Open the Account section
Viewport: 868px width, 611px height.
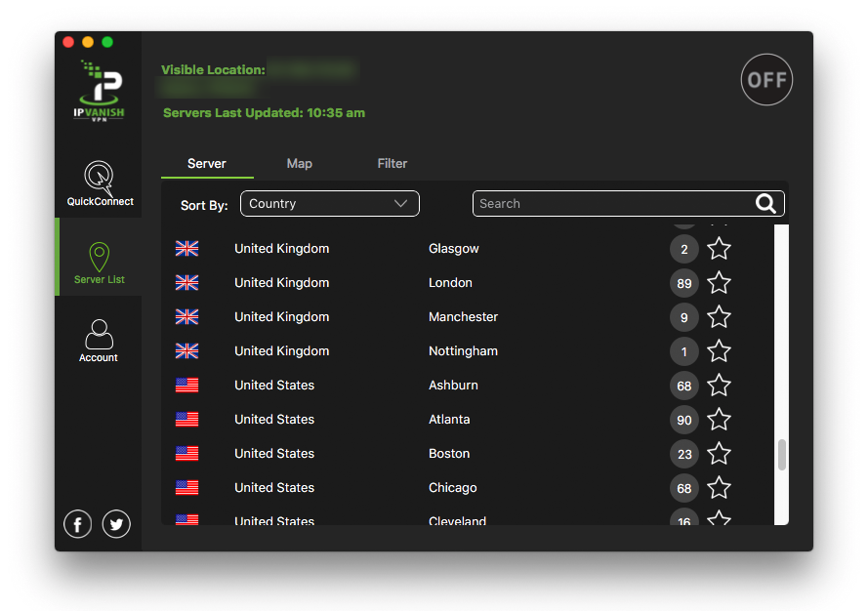coord(99,341)
